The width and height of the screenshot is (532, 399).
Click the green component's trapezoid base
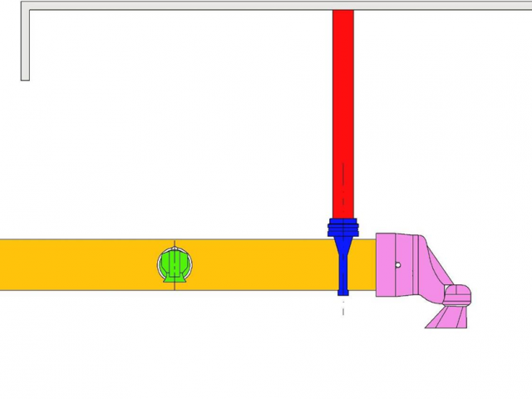(175, 278)
